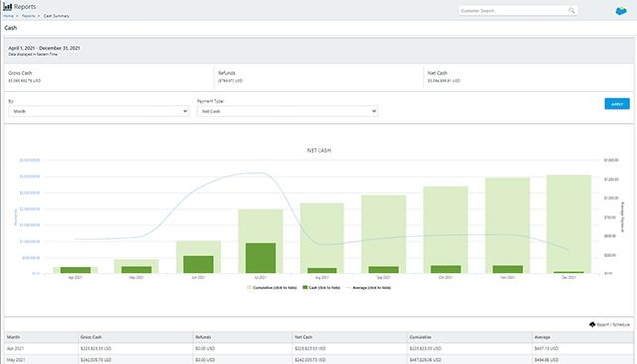Click the Gross Cash summary total

click(x=24, y=81)
